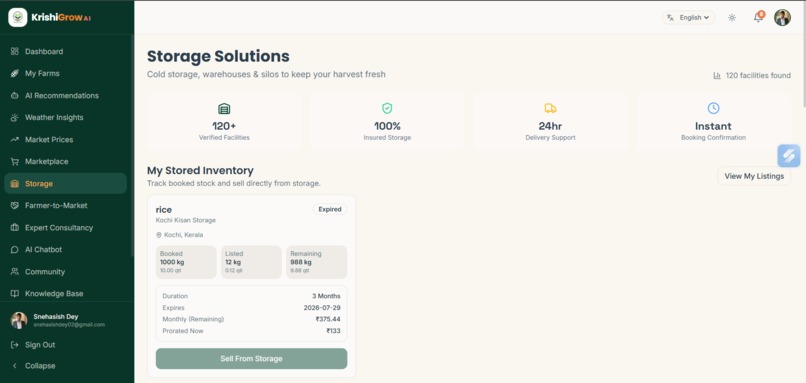Click the Listed 12 kg tile
Image resolution: width=806 pixels, height=383 pixels.
point(251,262)
